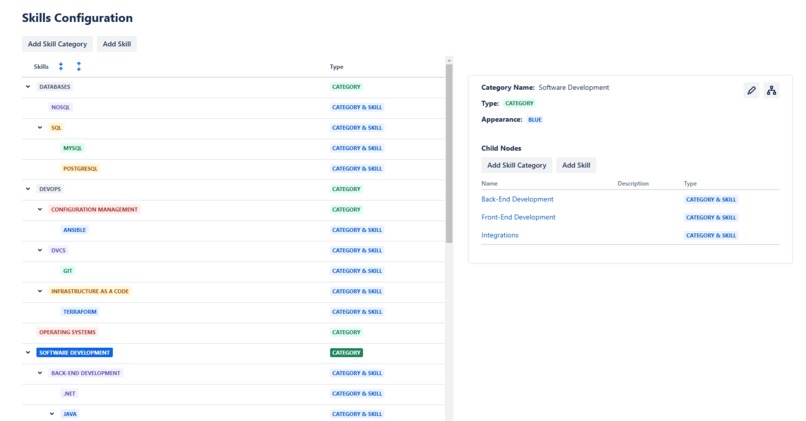Select the PostgreSQL skill

[x=80, y=169]
